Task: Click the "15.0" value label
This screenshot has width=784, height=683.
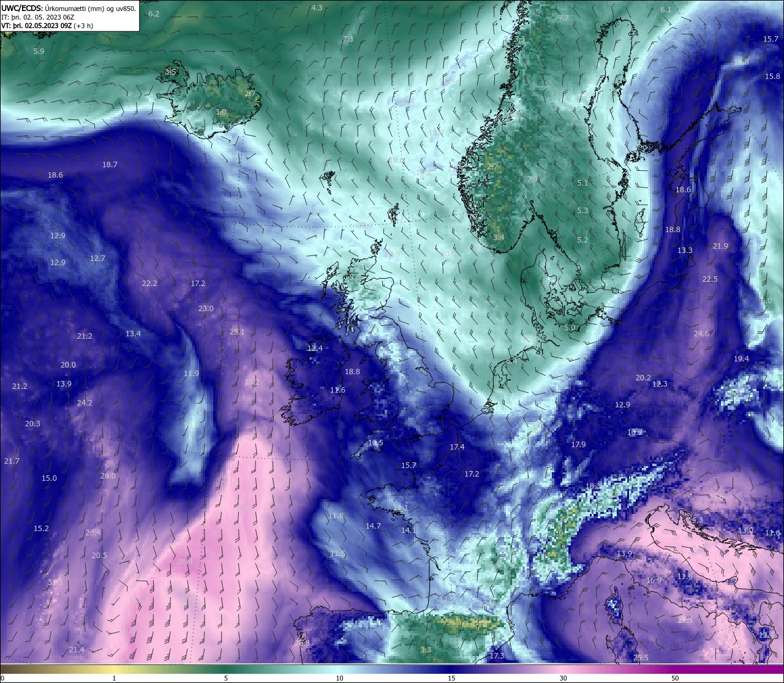Action: tap(49, 478)
